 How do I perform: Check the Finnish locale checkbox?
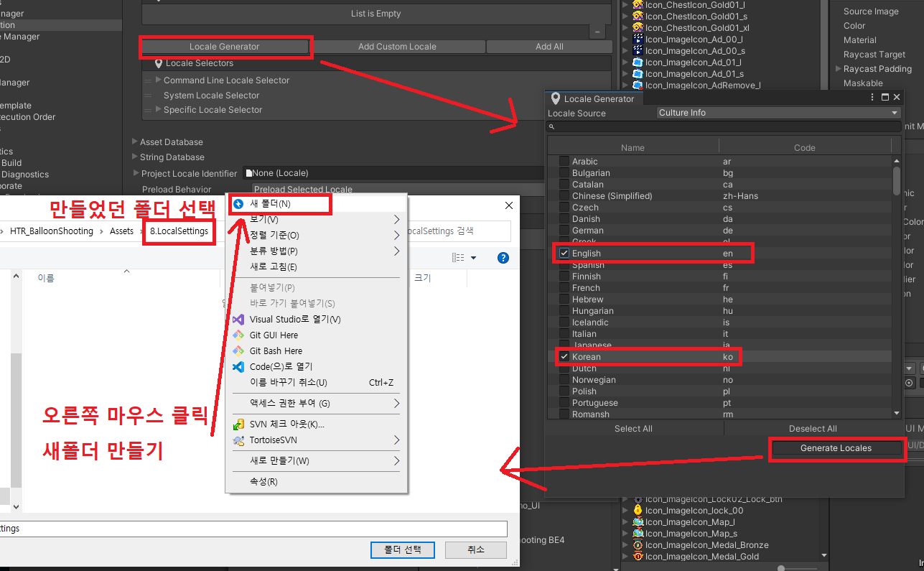(x=564, y=277)
